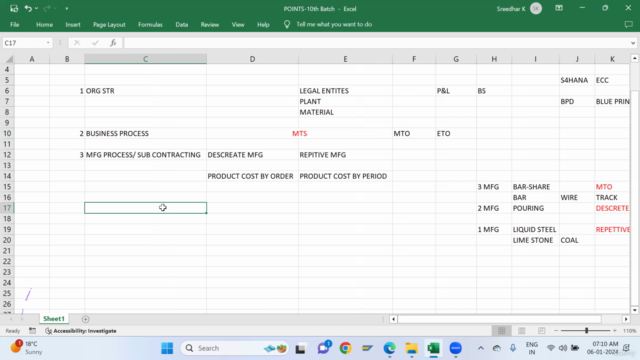Expand the formula bar chevron
The width and height of the screenshot is (640, 360).
pos(633,43)
